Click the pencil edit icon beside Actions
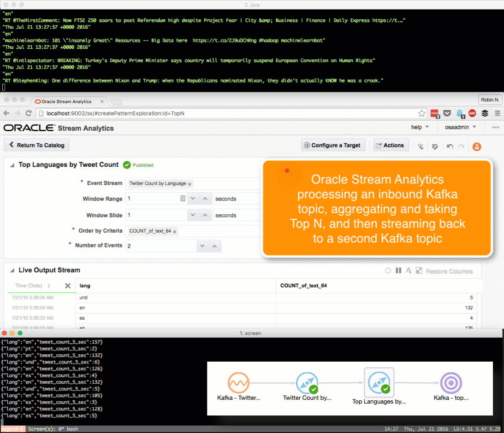The width and height of the screenshot is (504, 433). pyautogui.click(x=434, y=146)
